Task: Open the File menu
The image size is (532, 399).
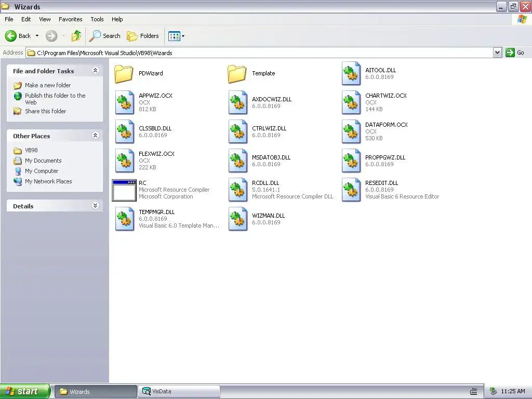Action: pos(9,19)
